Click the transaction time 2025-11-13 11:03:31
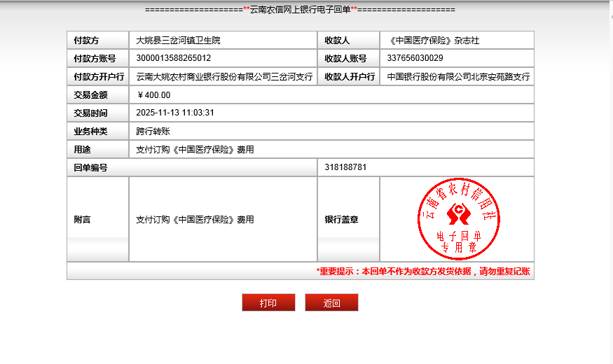This screenshot has height=364, width=613. click(175, 113)
